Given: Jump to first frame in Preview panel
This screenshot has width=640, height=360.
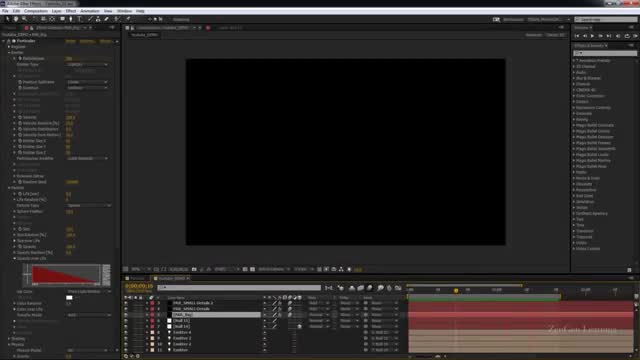Looking at the screenshot, I should pyautogui.click(x=577, y=36).
